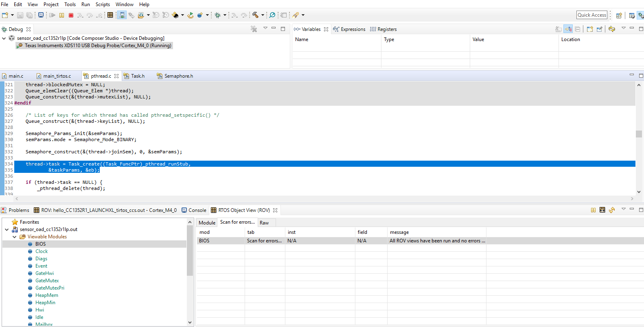Click the ROV module tree scrollbar thumb

pyautogui.click(x=190, y=251)
